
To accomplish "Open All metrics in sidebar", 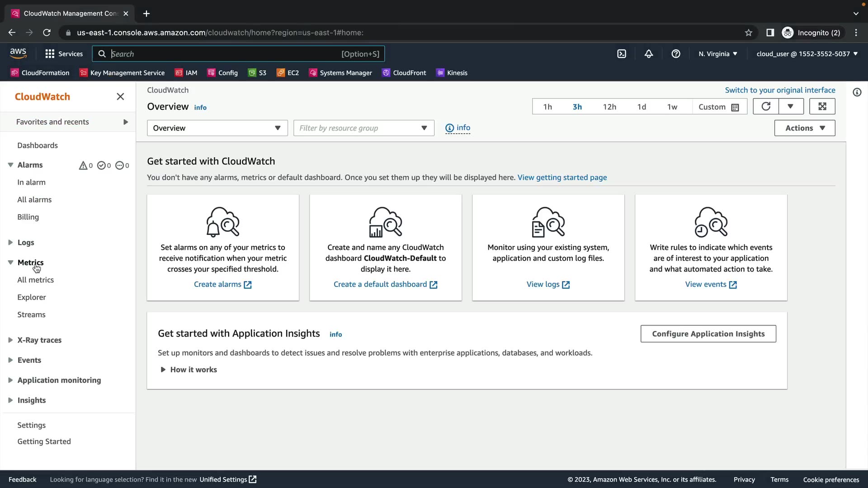I will point(35,280).
